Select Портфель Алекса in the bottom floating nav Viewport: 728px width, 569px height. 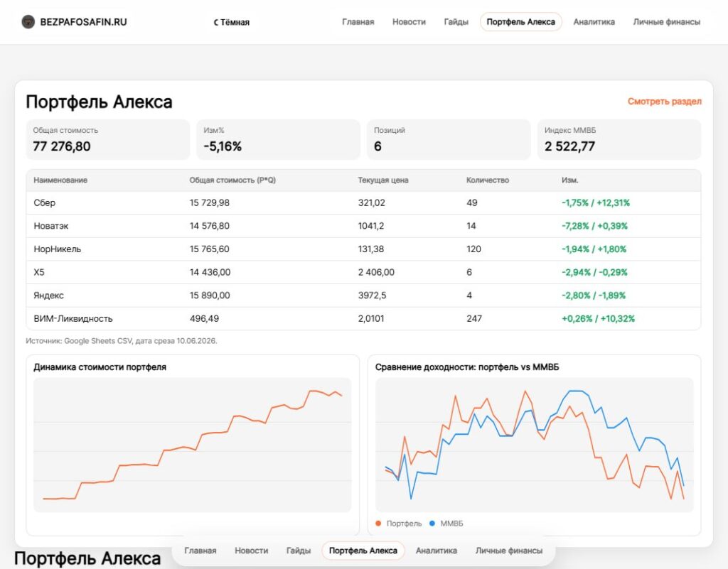(x=363, y=551)
